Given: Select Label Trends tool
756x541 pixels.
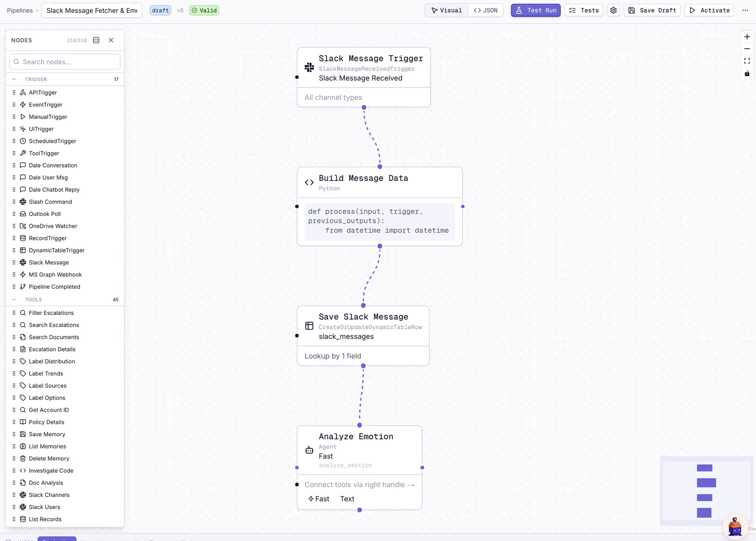Looking at the screenshot, I should pos(65,374).
